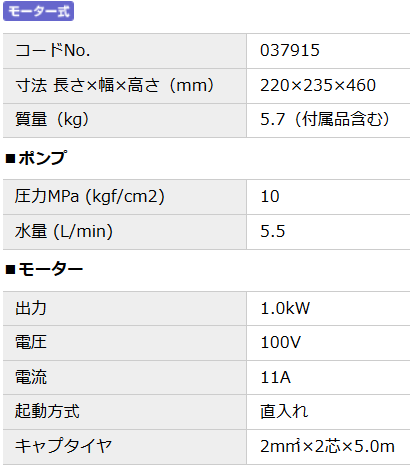Click the 質量（kg） label cell

[x=125, y=120]
